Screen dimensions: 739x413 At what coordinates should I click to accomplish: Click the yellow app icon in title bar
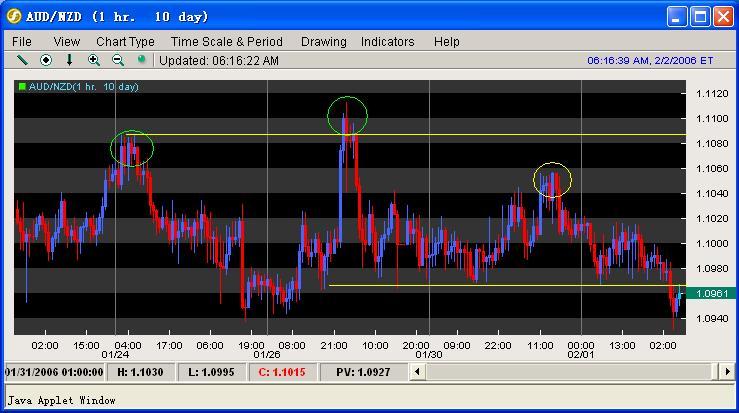click(x=14, y=17)
